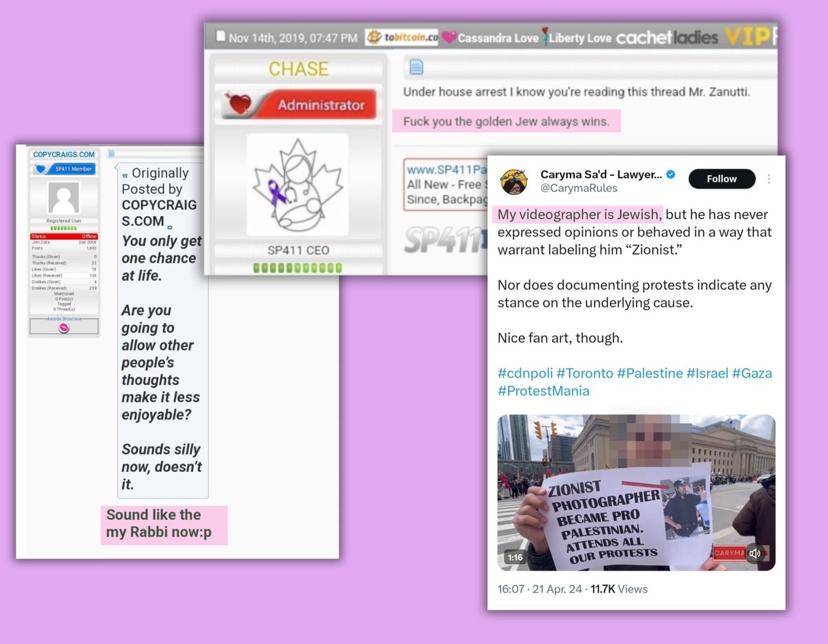The width and height of the screenshot is (828, 644).
Task: Click the page icon beside the Nov 14th timestamp
Action: [222, 35]
